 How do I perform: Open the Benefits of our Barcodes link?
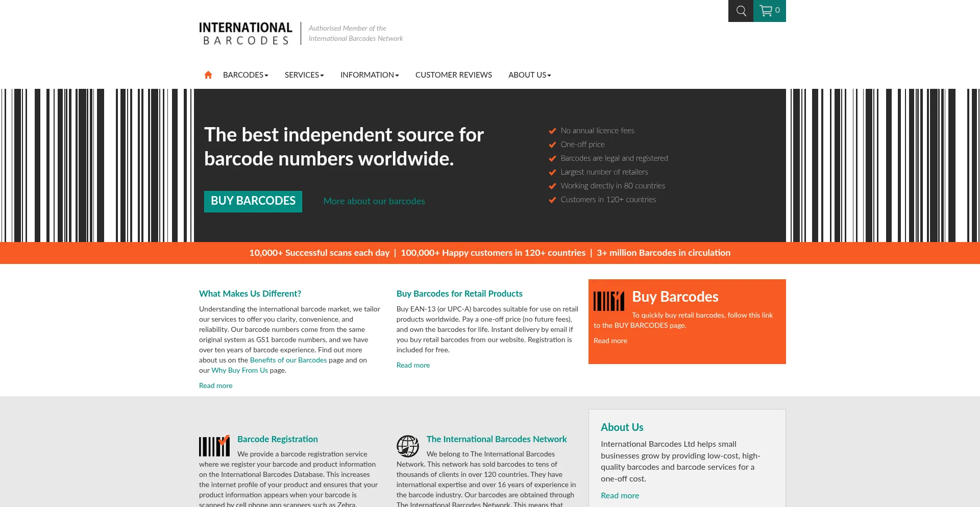(x=288, y=360)
